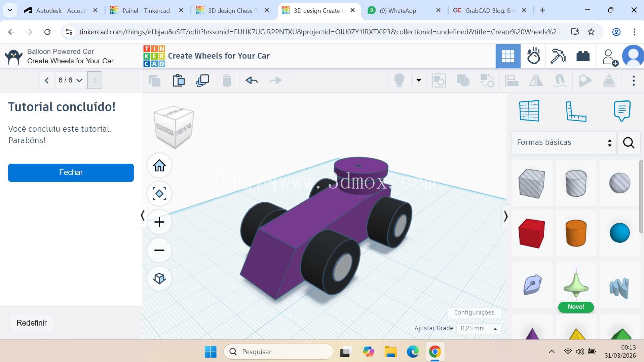
Task: Click the Redefinir button
Action: [32, 323]
